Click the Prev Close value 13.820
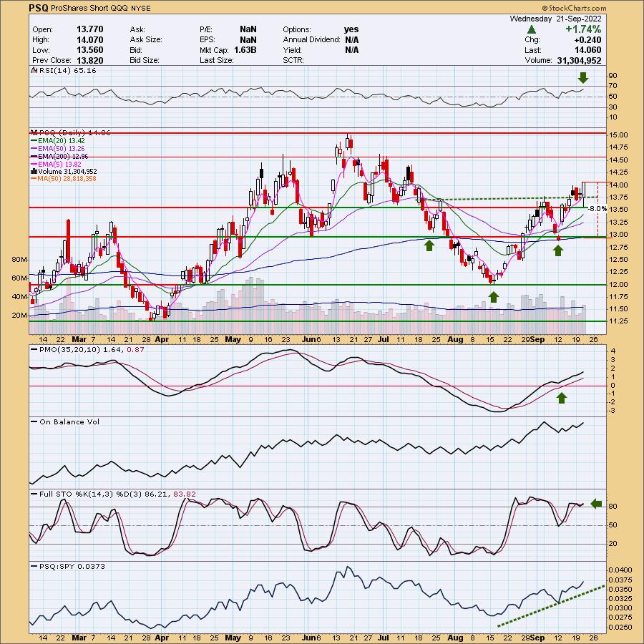The width and height of the screenshot is (644, 644). 90,60
